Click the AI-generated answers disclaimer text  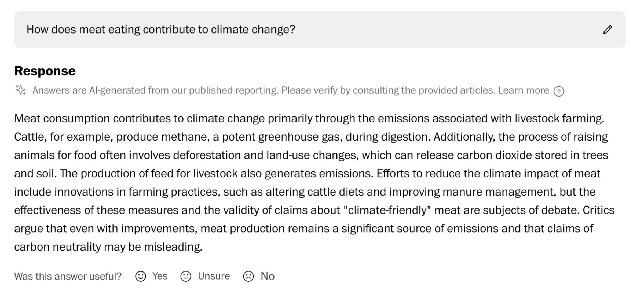click(263, 90)
